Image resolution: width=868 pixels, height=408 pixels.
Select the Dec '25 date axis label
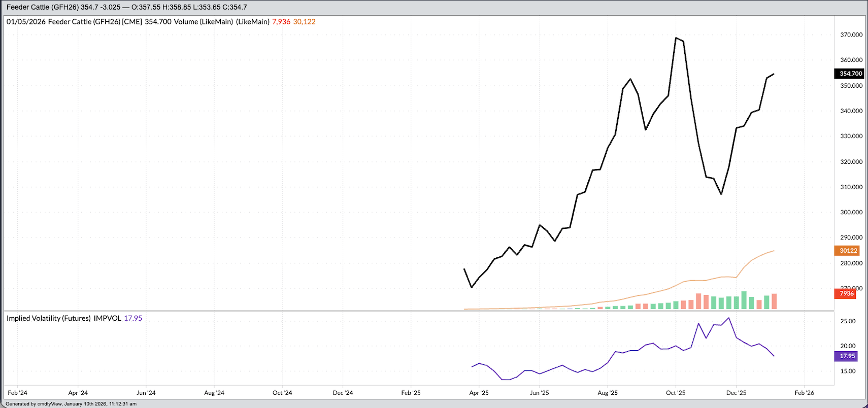click(x=737, y=393)
